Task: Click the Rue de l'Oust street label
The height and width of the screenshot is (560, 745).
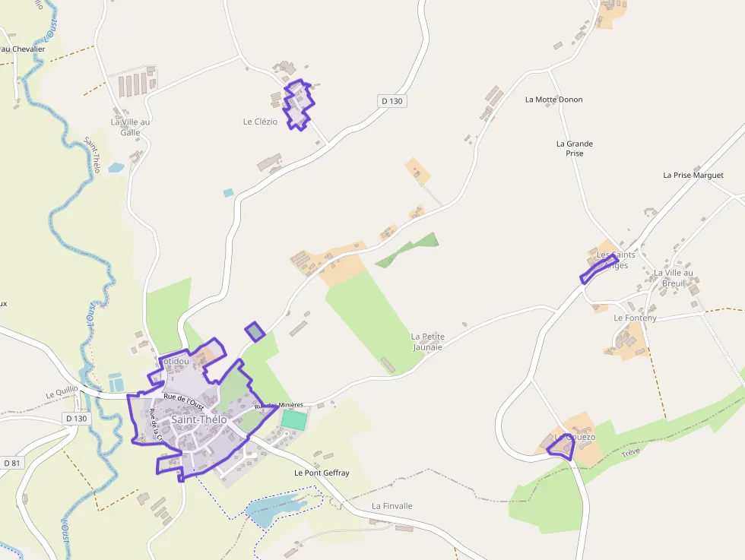Action: (184, 402)
